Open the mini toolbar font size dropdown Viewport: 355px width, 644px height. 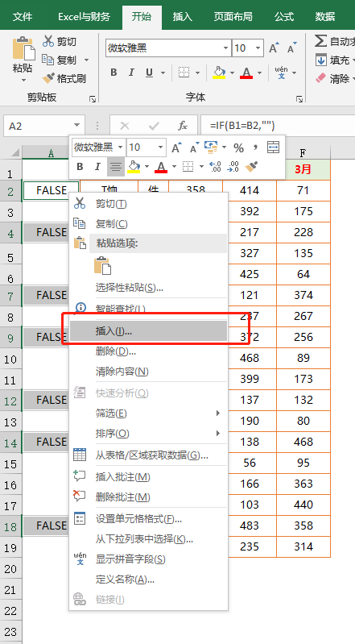click(161, 147)
